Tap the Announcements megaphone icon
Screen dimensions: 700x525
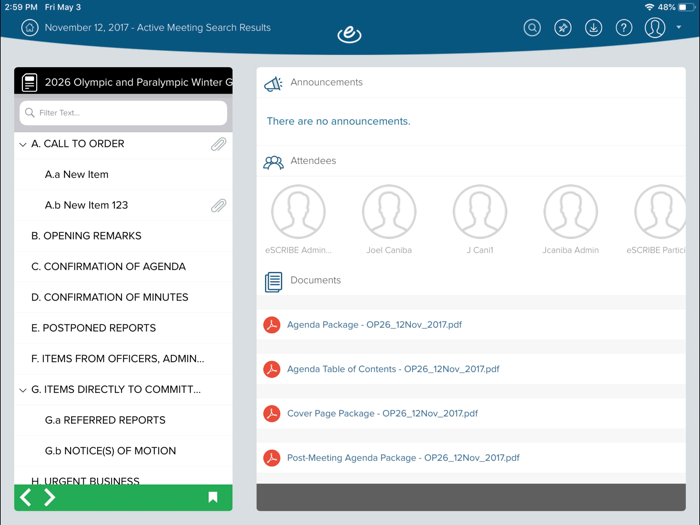tap(273, 83)
